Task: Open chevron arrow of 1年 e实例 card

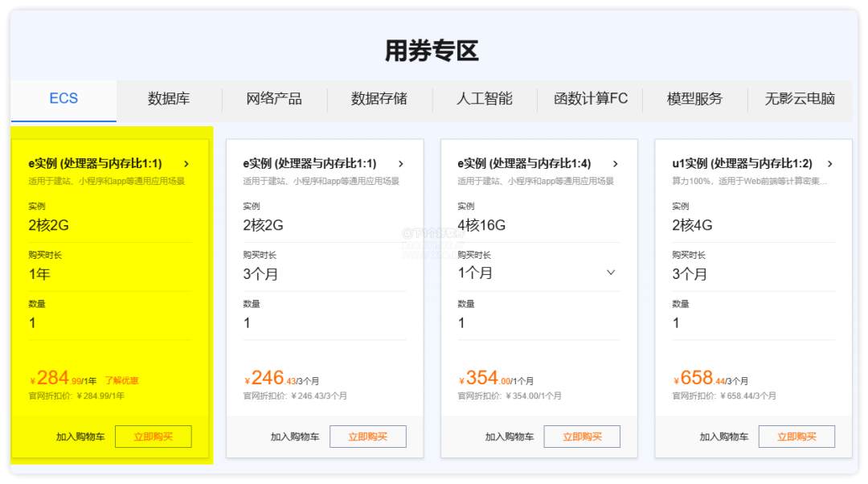Action: pyautogui.click(x=186, y=164)
